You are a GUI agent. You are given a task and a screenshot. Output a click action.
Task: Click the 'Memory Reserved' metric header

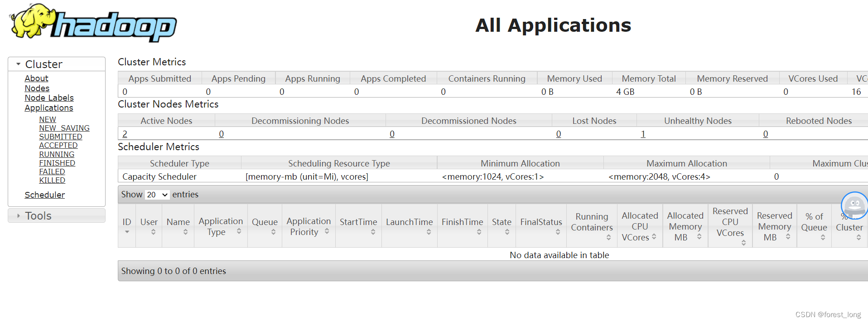733,78
